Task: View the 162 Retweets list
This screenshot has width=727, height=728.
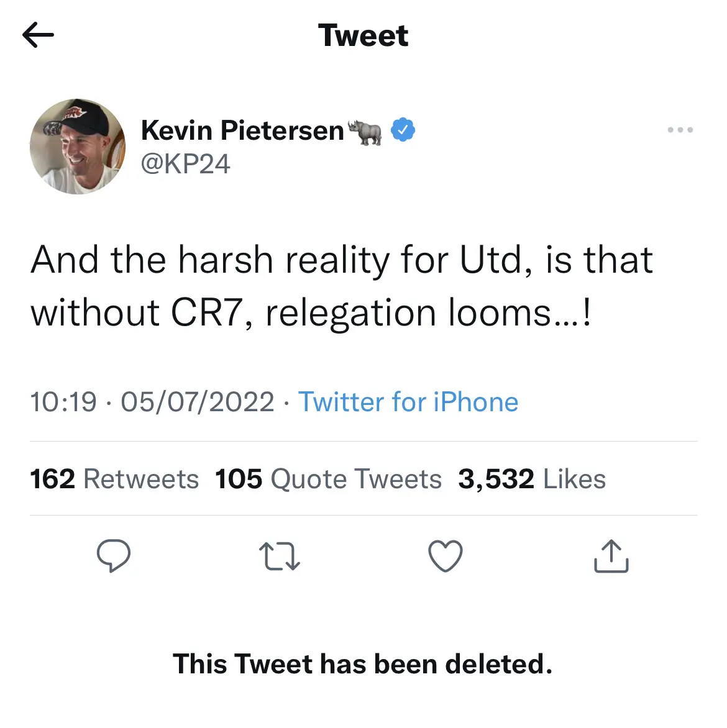Action: [114, 479]
